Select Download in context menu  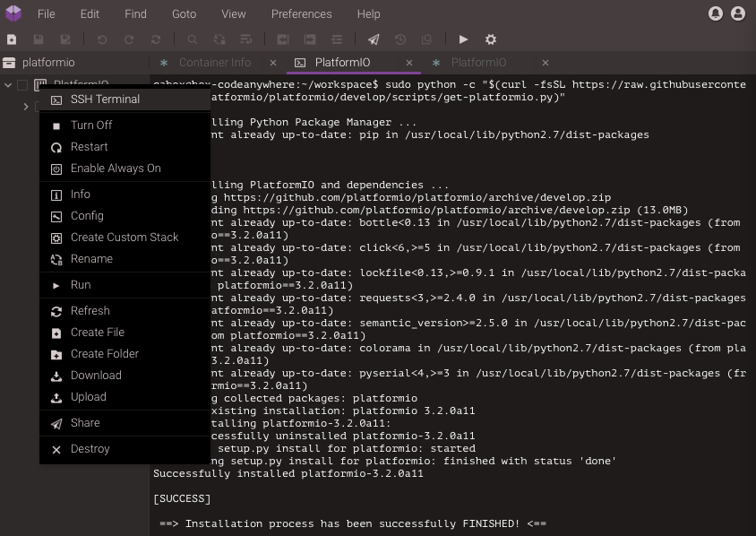click(x=125, y=376)
